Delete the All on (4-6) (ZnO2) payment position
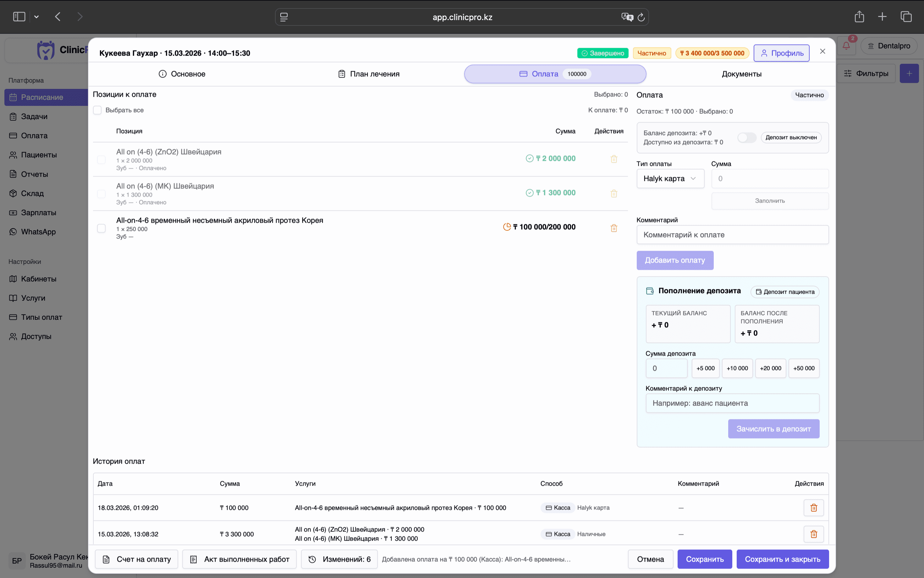Screen dimensions: 924x578 click(x=613, y=159)
